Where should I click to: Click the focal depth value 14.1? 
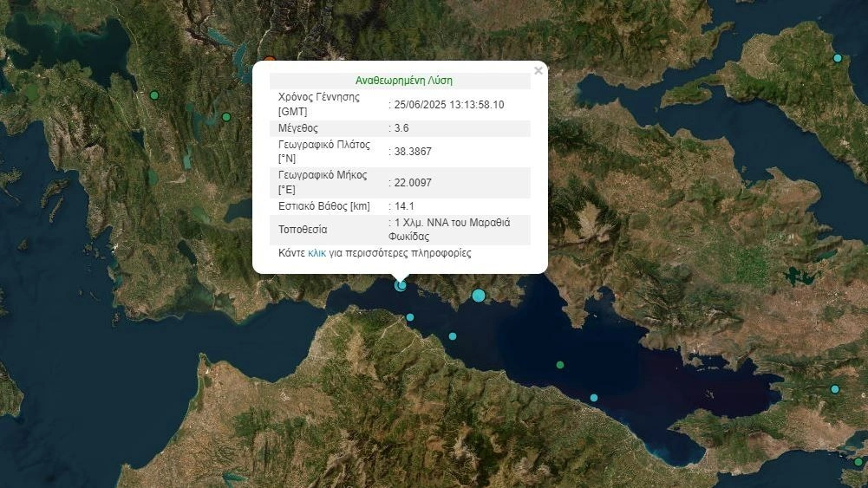click(404, 206)
